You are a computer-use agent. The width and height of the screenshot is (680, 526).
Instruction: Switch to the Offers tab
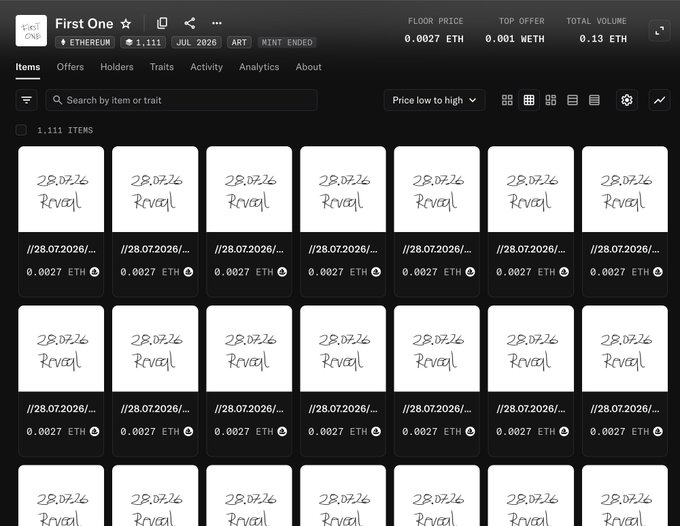70,67
